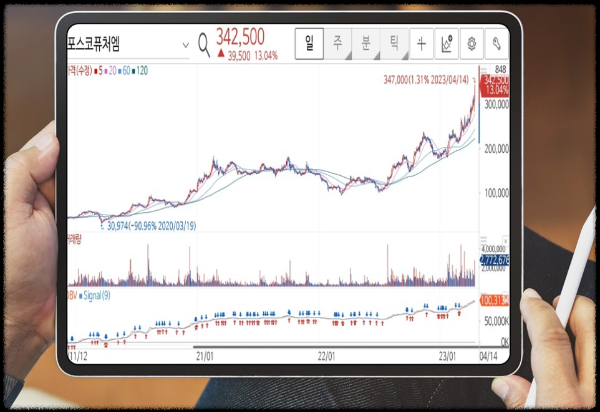Click the 21/01 date axis label

tap(205, 356)
